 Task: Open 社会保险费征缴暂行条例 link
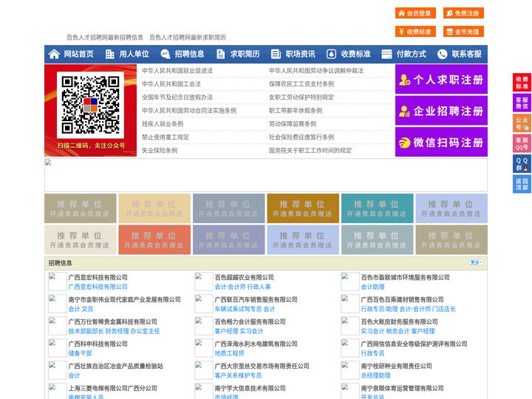click(x=301, y=137)
